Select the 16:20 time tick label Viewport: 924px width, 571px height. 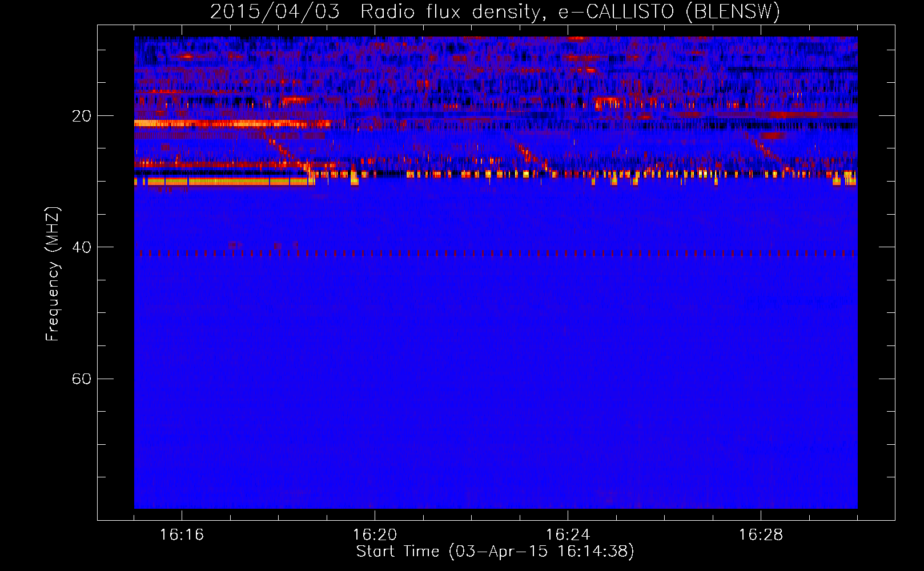pos(375,535)
